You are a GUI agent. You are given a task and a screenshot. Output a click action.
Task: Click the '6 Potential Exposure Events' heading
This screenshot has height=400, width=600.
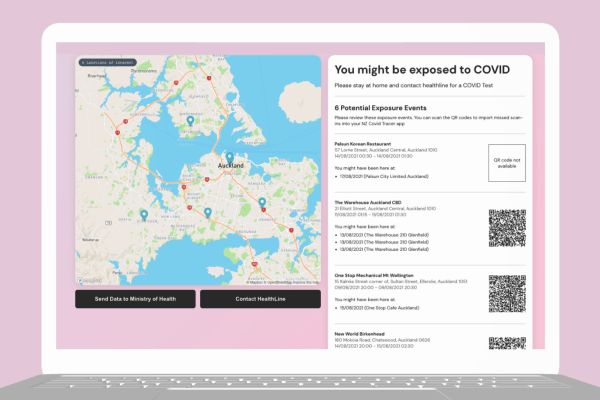380,108
